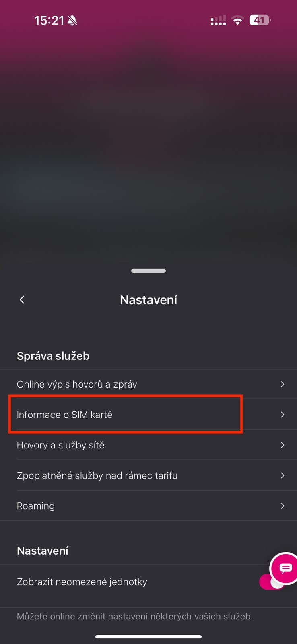Tap the silent mode bell icon
The height and width of the screenshot is (644, 297).
(72, 21)
